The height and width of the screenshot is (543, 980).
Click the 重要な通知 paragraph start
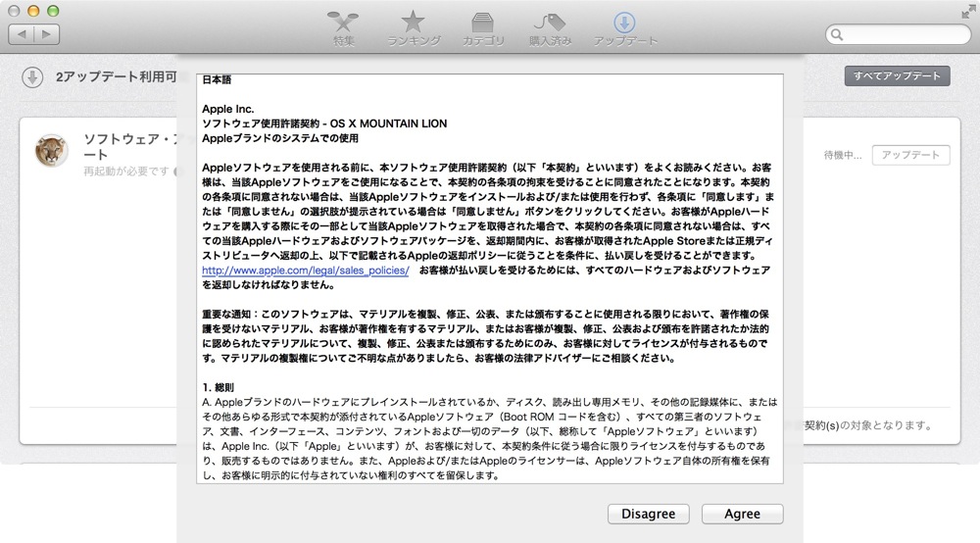227,314
